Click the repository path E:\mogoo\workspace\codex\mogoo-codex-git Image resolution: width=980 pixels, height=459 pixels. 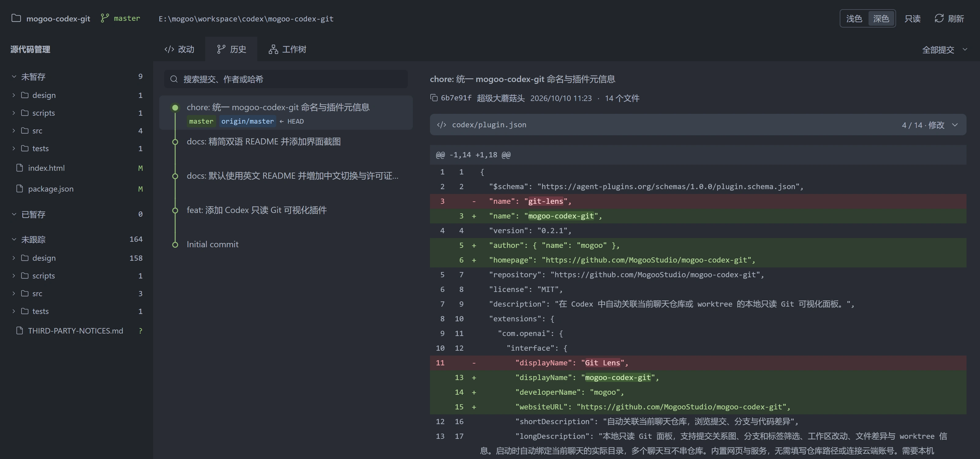246,19
